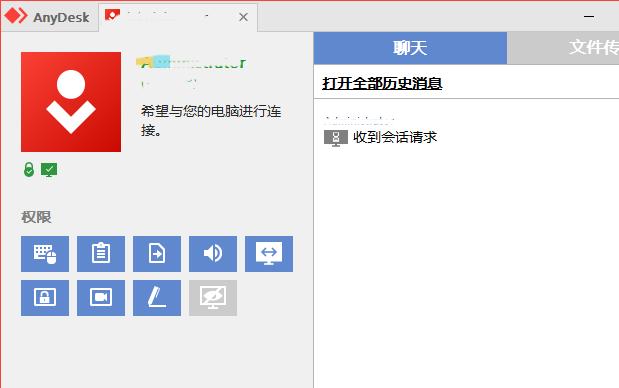Toggle clipboard access permission

(x=101, y=254)
